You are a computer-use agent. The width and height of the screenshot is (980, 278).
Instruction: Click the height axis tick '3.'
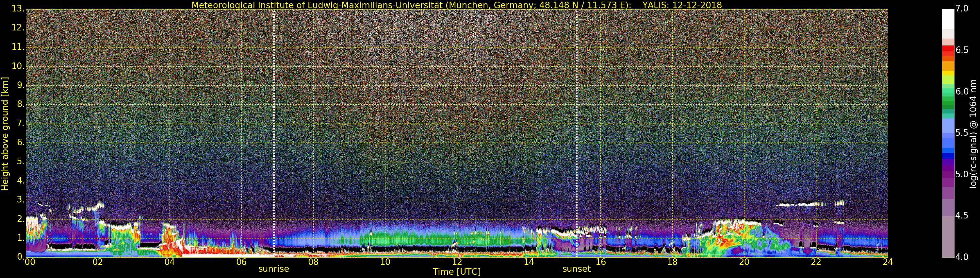click(21, 200)
